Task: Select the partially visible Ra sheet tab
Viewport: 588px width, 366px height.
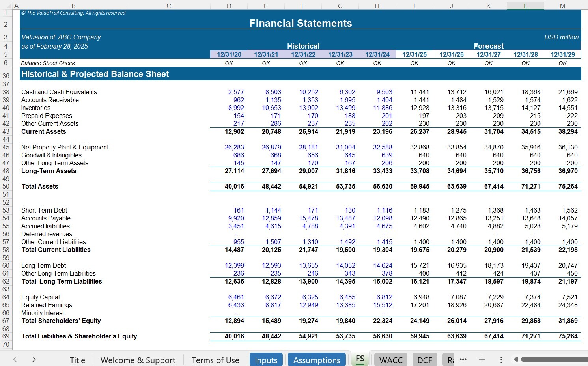Action: tap(450, 359)
